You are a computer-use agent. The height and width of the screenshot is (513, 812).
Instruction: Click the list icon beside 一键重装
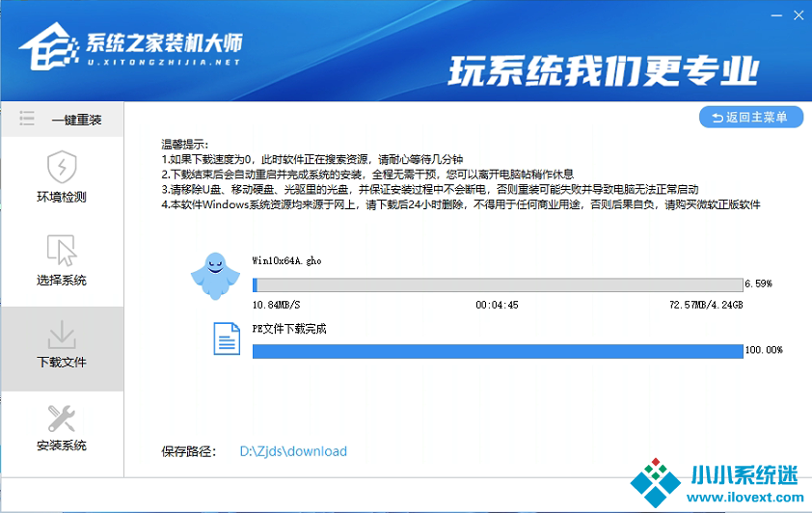[27, 119]
